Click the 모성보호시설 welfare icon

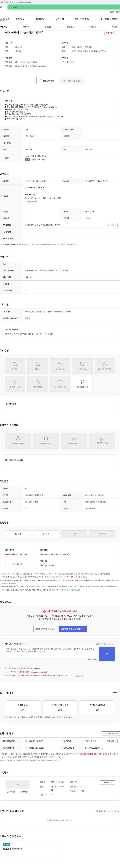60,384
